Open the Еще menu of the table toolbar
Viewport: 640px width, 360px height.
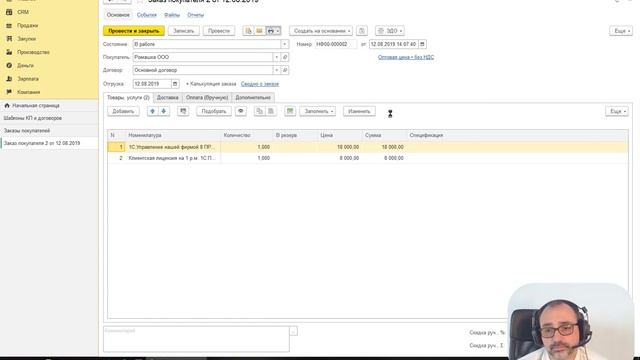pos(617,111)
